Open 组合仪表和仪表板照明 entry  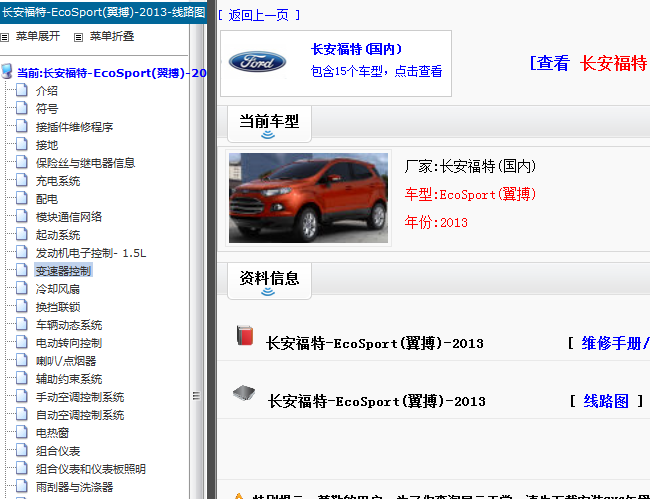coord(91,469)
